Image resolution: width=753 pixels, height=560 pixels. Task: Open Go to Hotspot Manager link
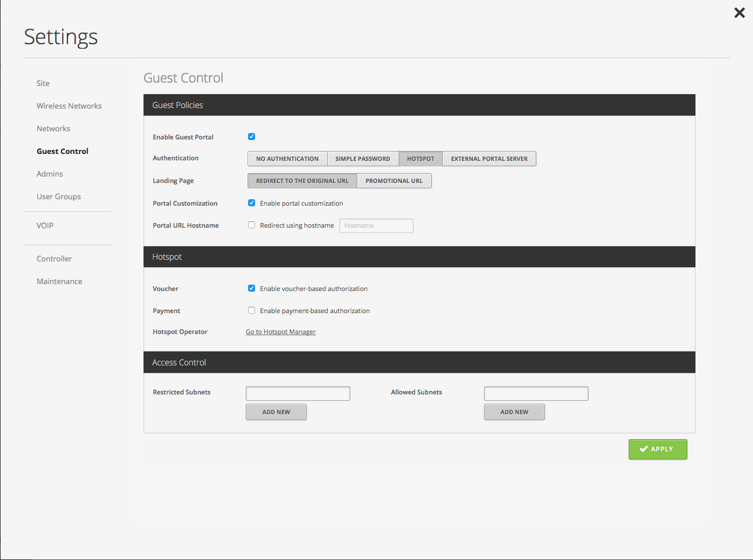(281, 332)
